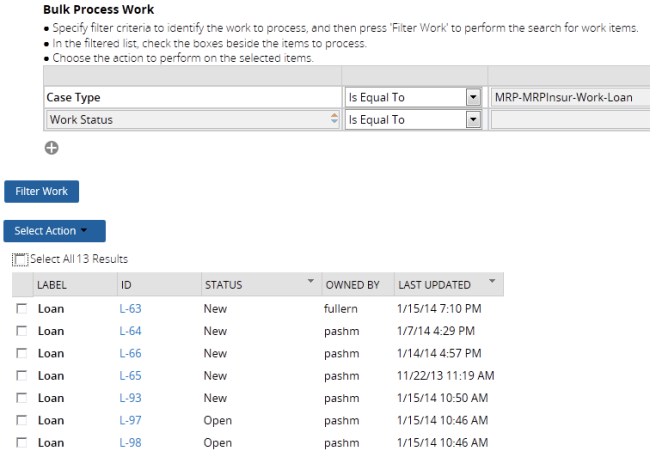Image resolution: width=650 pixels, height=456 pixels.
Task: Check the Select All 13 Results box
Action: pos(20,260)
